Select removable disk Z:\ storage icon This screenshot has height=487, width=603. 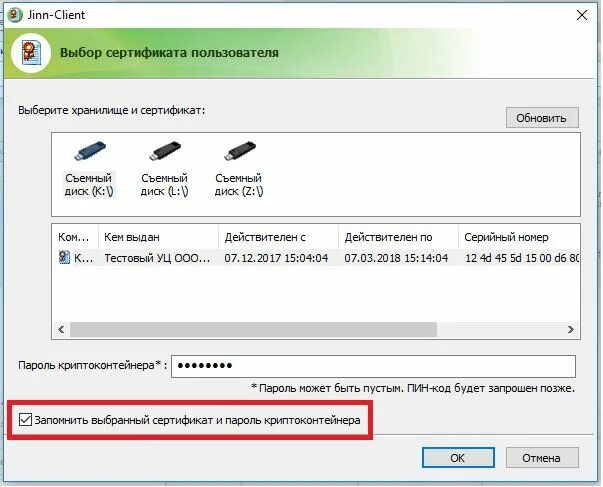239,151
